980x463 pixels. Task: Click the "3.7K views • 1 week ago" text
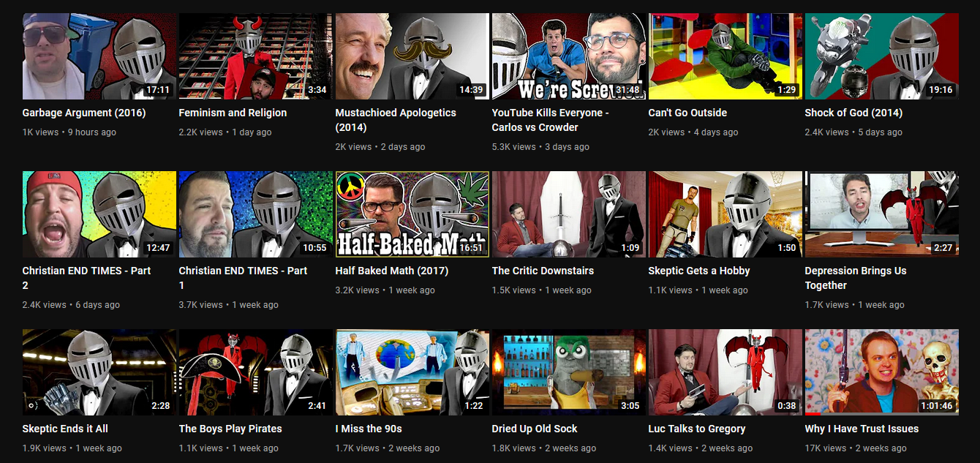click(229, 305)
